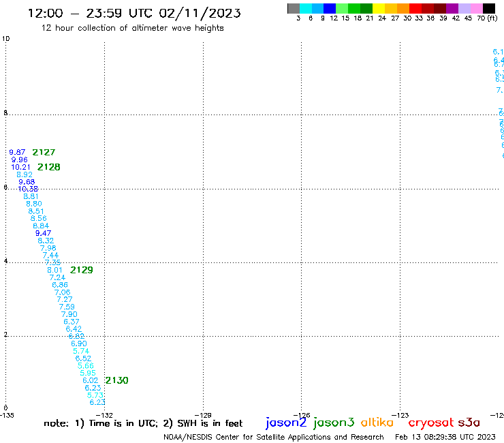The image size is (504, 443).
Task: Click the wave height value 6.86
Action: (x=60, y=285)
